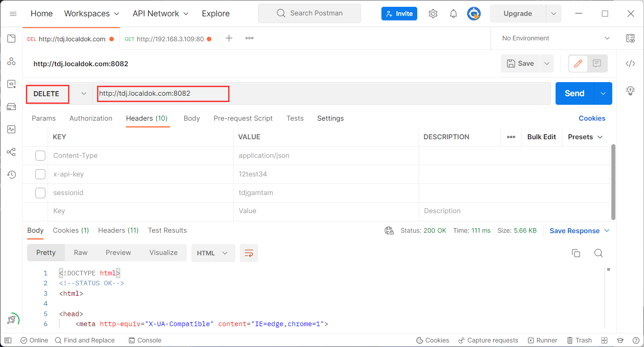Screen dimensions: 644x347
Task: Switch to the Authorization tab
Action: tap(91, 118)
